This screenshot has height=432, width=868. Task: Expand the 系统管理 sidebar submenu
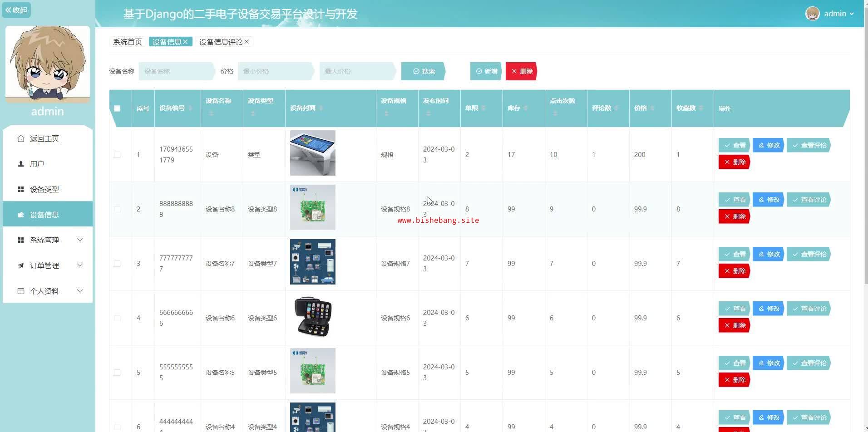tap(80, 240)
